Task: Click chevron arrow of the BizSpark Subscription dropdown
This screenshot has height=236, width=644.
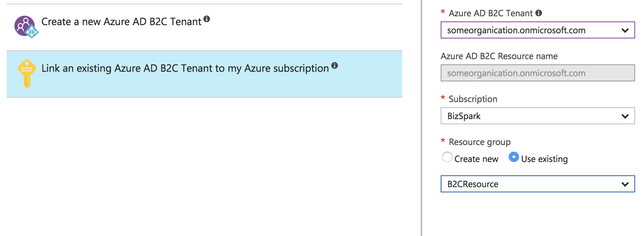Action: [625, 116]
